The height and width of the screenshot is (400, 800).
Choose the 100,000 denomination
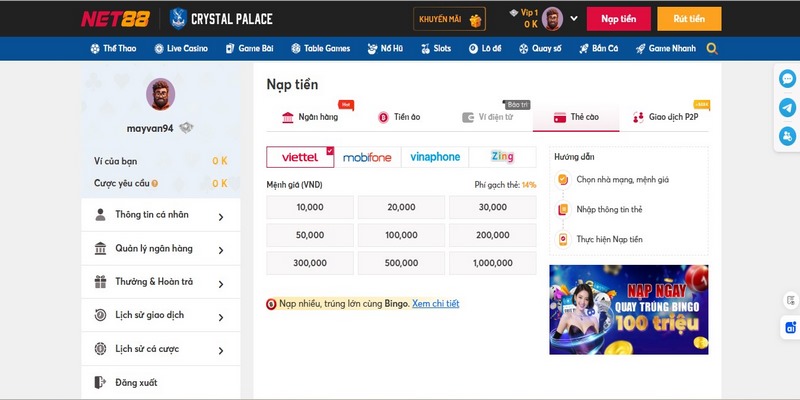click(401, 235)
